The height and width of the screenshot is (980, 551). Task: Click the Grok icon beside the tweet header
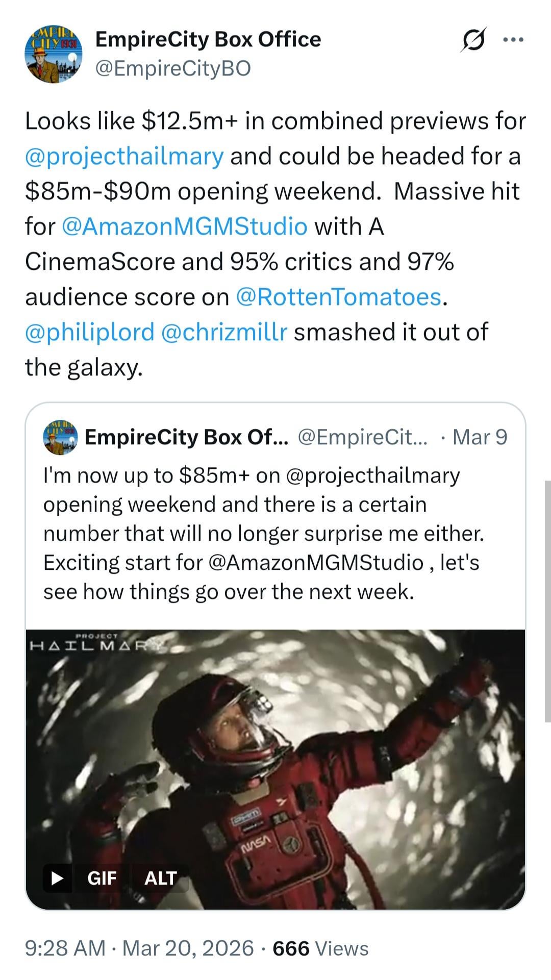click(473, 40)
